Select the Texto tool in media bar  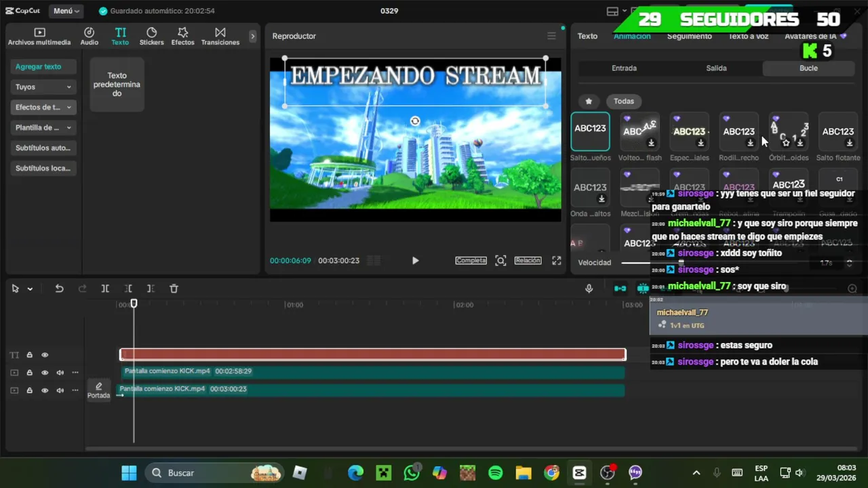(120, 37)
